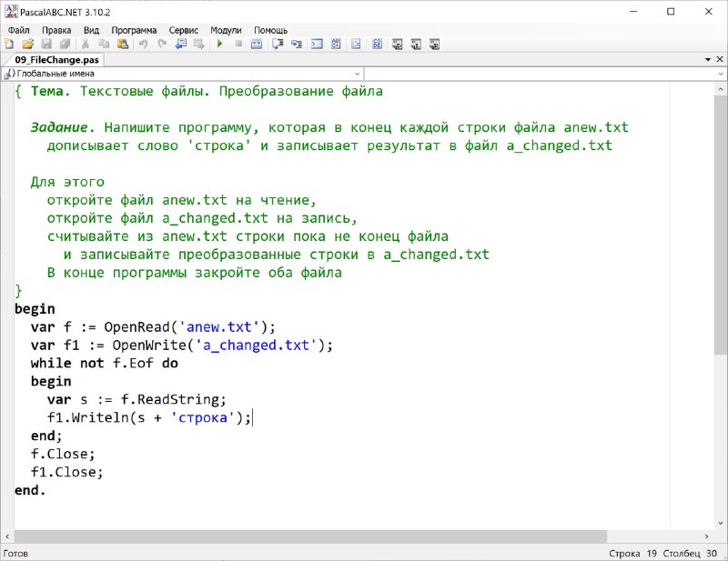Maximize the PascalABC.NET window
Viewport: 728px width, 561px height.
pos(671,12)
